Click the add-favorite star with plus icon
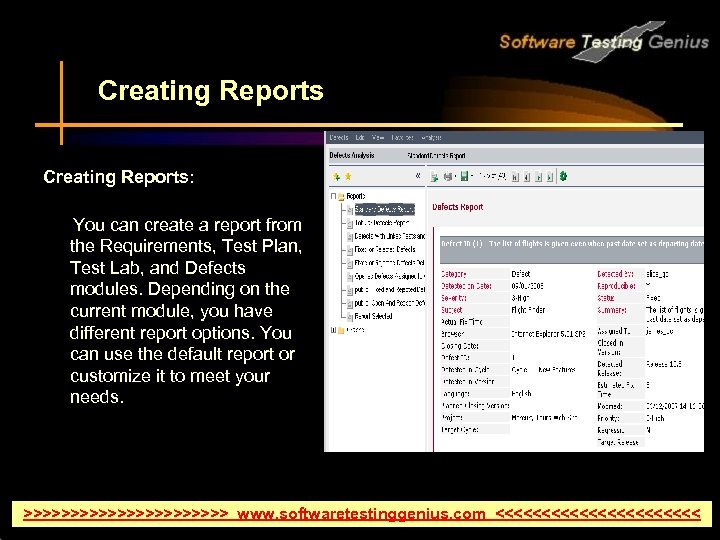Viewport: 720px width, 540px height. click(x=337, y=177)
